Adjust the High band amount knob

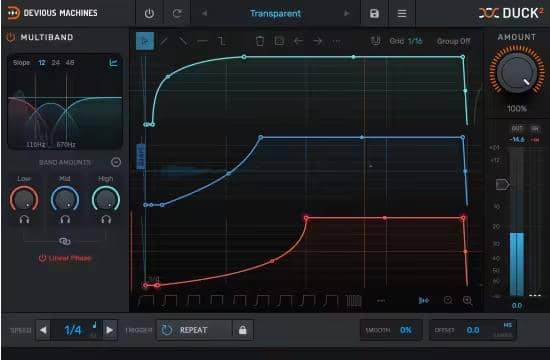(106, 199)
